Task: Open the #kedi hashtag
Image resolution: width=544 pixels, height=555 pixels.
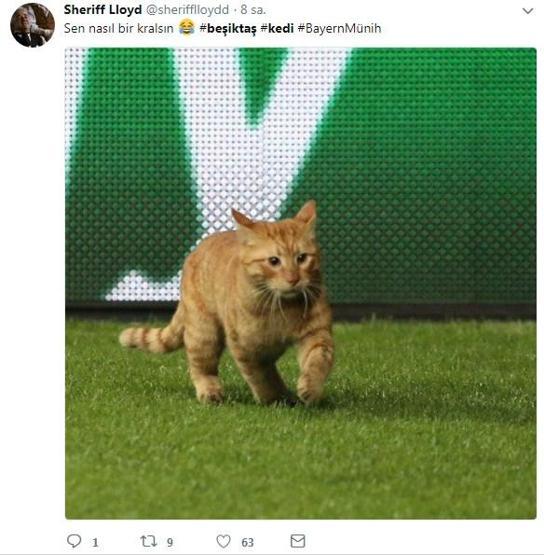Action: coord(277,28)
